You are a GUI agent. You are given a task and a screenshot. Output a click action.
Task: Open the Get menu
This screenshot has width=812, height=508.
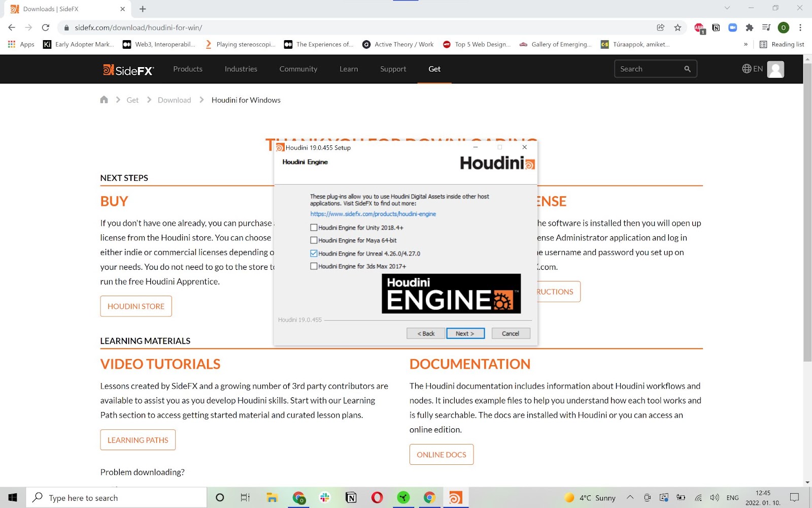click(434, 69)
